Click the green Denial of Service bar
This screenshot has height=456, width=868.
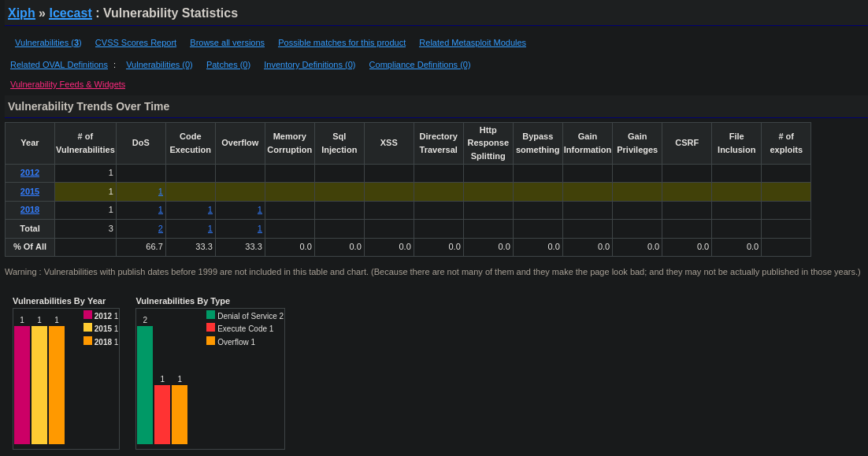click(x=145, y=385)
